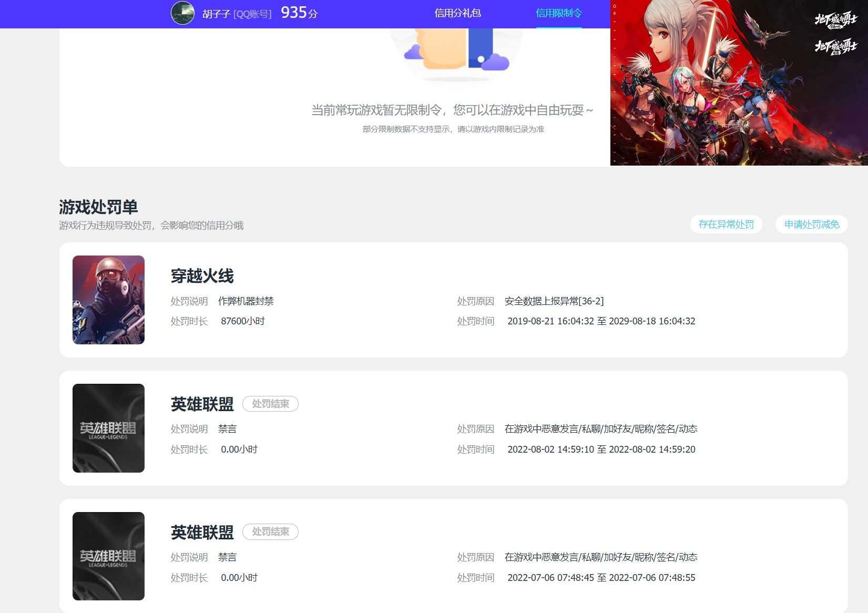Screen dimensions: 868x613
Task: Click the subtitle 游戏行为违规导致处罚
Action: pyautogui.click(x=151, y=226)
